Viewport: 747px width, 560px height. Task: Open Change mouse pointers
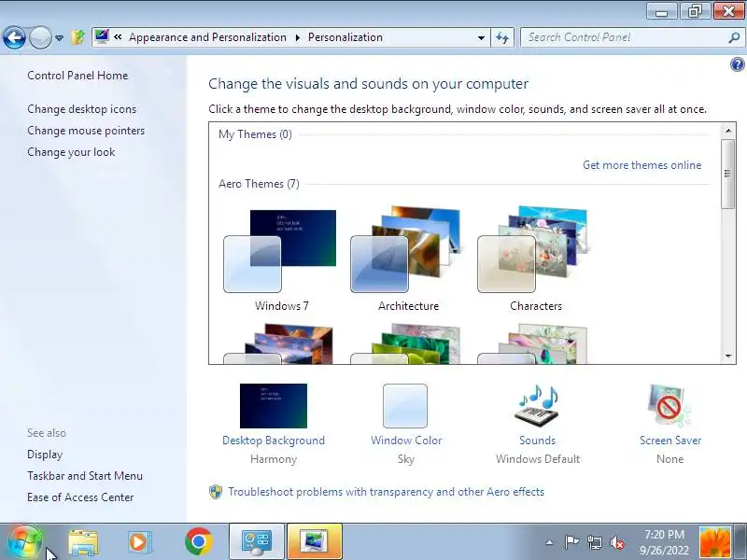click(86, 131)
